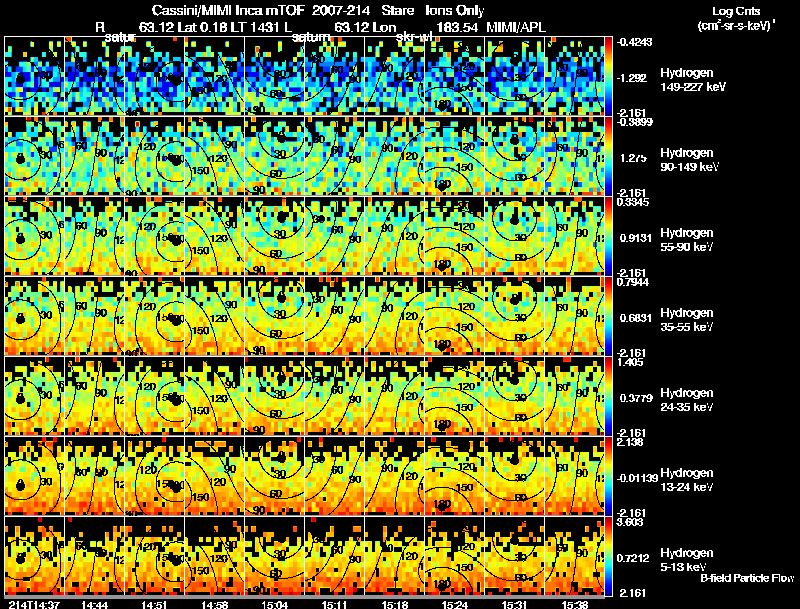Click the 'MIMI/APL' label in the header
The height and width of the screenshot is (609, 800).
[x=516, y=27]
